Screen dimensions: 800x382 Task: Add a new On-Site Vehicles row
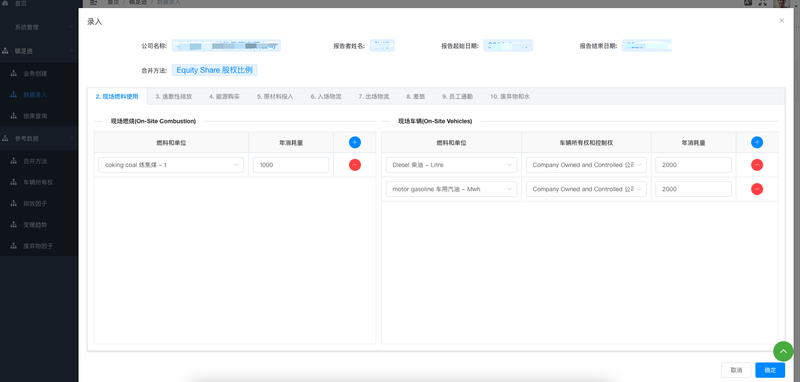point(757,142)
